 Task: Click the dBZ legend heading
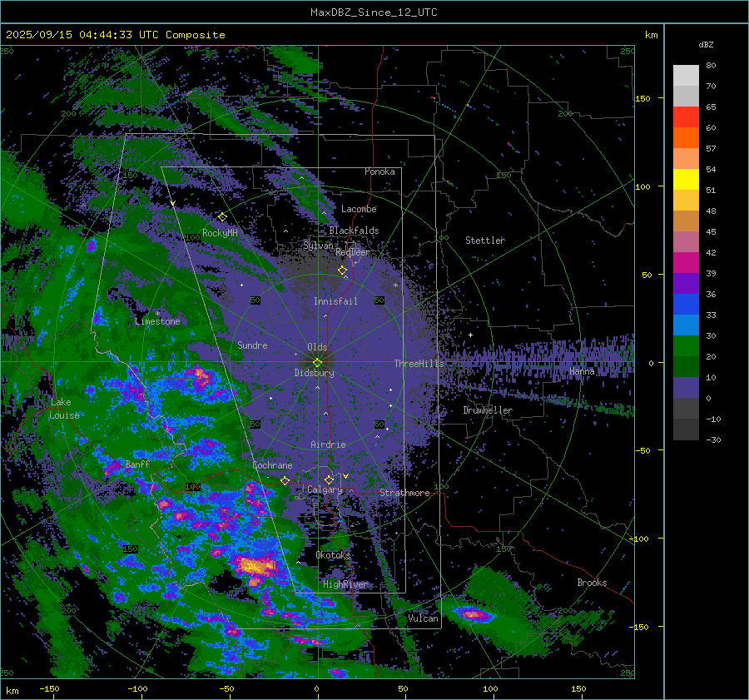click(706, 44)
